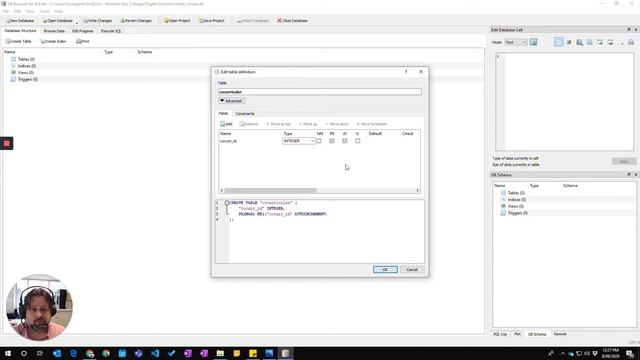Image resolution: width=640 pixels, height=360 pixels.
Task: Click the Remove field button
Action: pos(249,124)
